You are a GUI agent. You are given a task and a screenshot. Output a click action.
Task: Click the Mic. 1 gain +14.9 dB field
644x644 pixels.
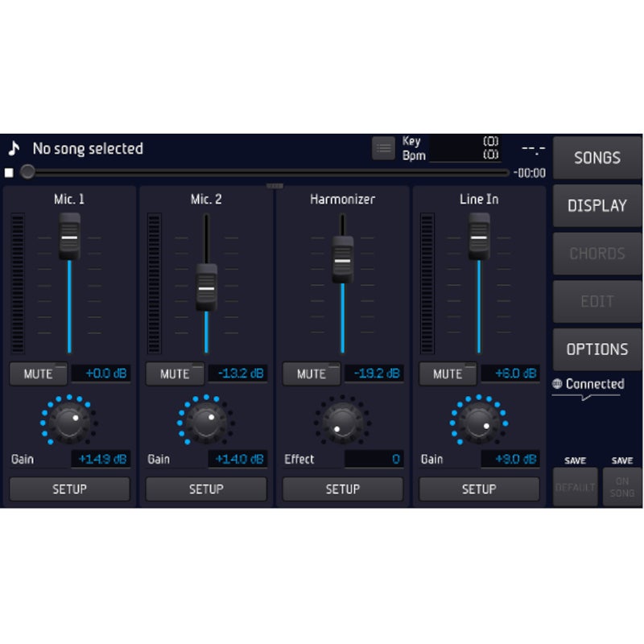(101, 459)
